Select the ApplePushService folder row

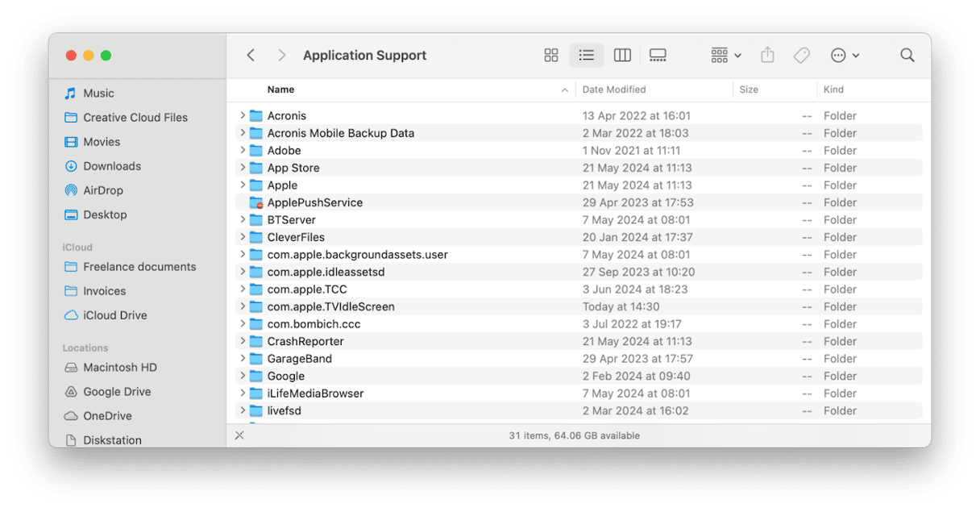[315, 202]
